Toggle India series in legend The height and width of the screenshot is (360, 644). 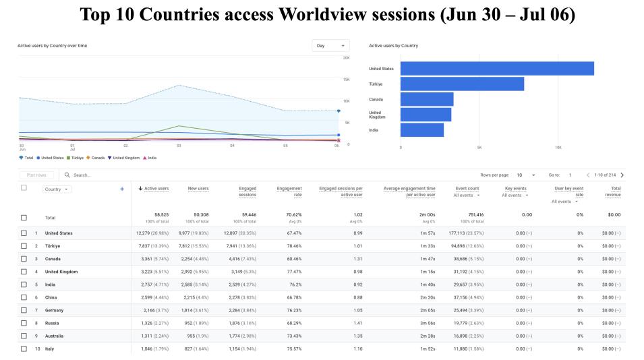click(x=150, y=158)
